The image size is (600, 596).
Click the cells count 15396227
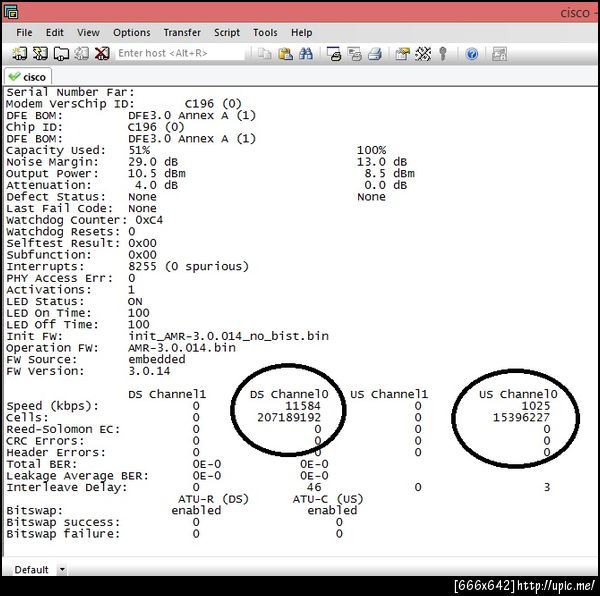point(521,417)
